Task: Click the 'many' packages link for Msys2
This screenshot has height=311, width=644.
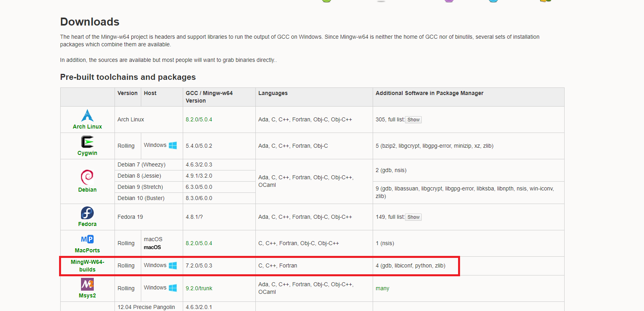Action: [x=382, y=288]
